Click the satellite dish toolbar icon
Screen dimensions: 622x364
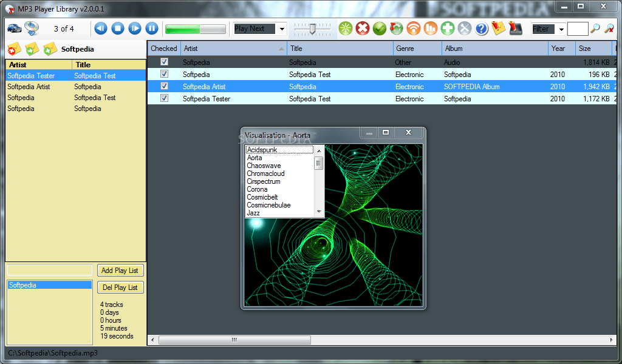pos(32,29)
